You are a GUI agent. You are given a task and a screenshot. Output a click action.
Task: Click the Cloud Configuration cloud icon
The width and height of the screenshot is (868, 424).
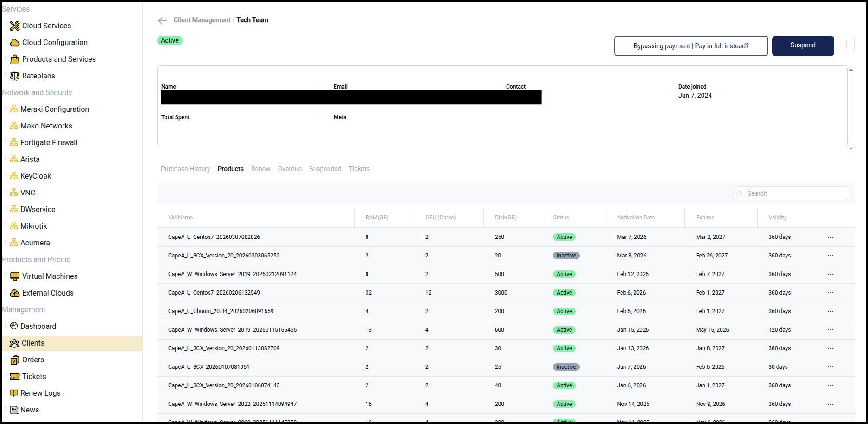(15, 43)
